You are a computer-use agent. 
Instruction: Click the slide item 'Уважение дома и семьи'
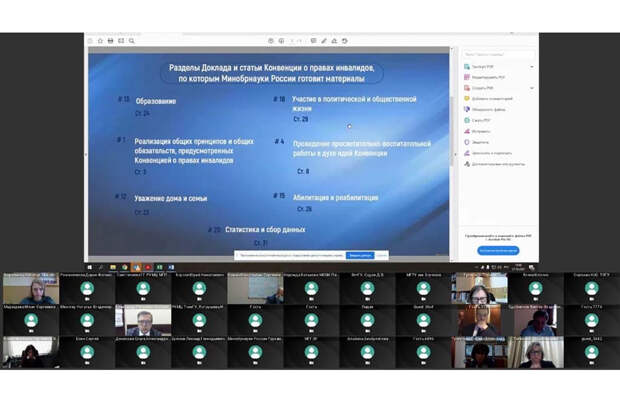170,199
